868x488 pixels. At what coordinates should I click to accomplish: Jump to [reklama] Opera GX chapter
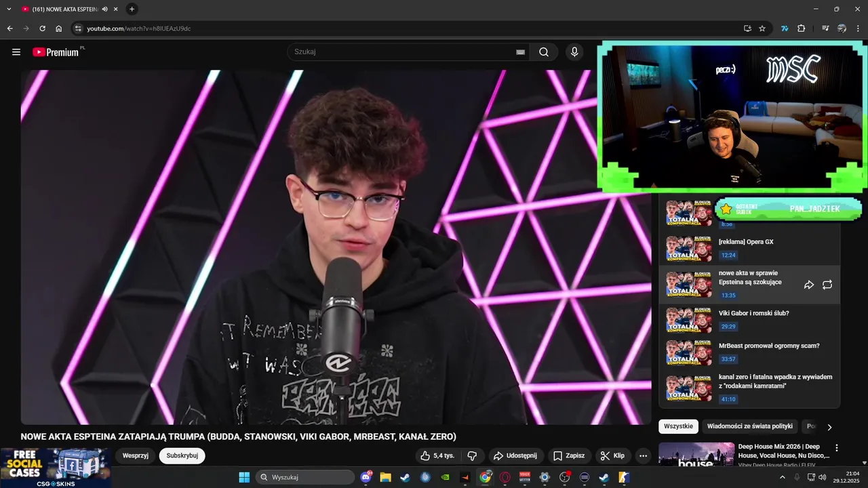[749, 248]
